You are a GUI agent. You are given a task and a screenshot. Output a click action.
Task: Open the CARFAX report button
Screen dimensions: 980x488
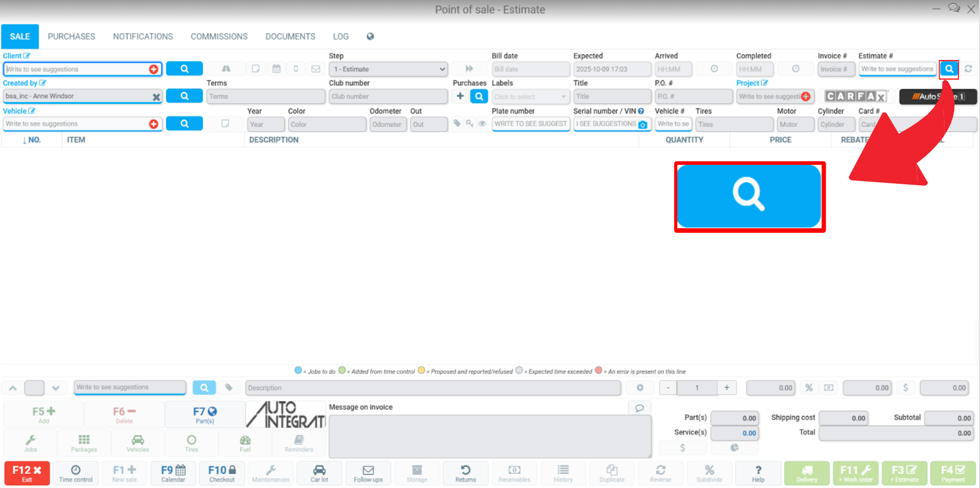pyautogui.click(x=856, y=96)
